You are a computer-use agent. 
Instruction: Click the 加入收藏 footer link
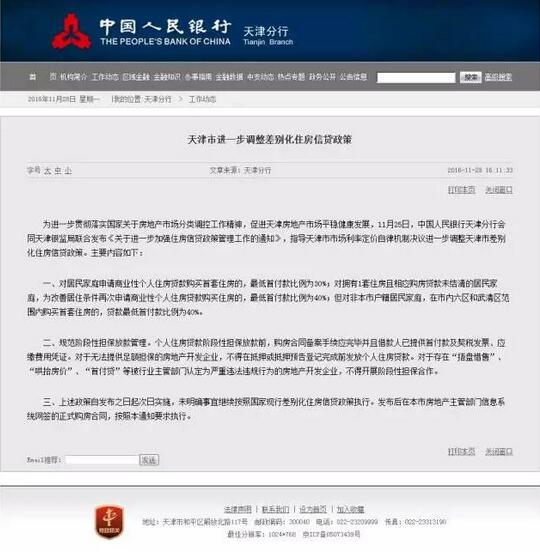[350, 509]
